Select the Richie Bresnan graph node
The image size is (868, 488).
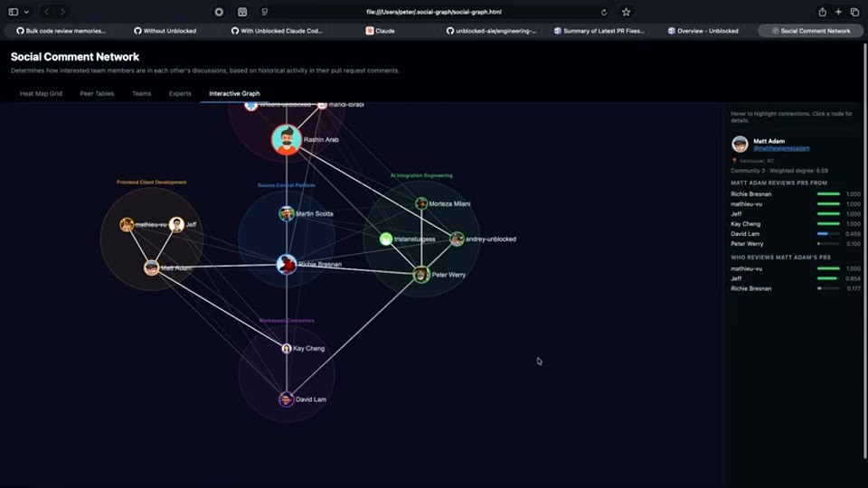click(x=287, y=265)
